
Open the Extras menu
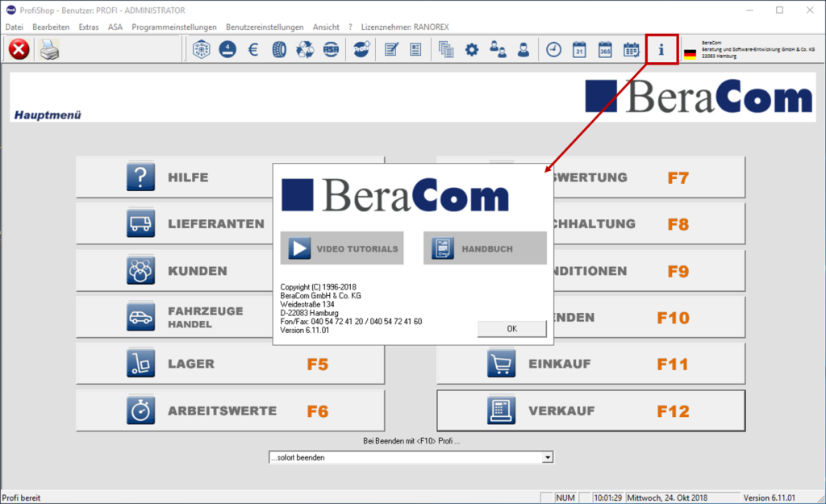89,27
